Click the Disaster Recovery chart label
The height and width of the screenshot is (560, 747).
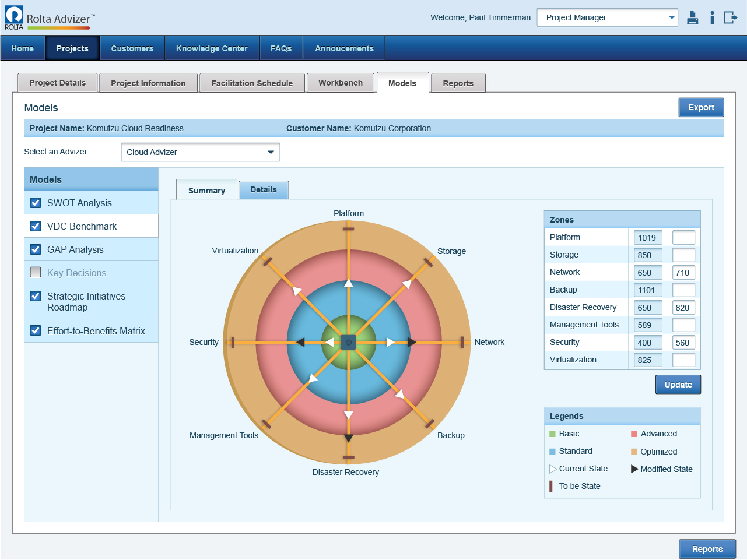point(346,472)
